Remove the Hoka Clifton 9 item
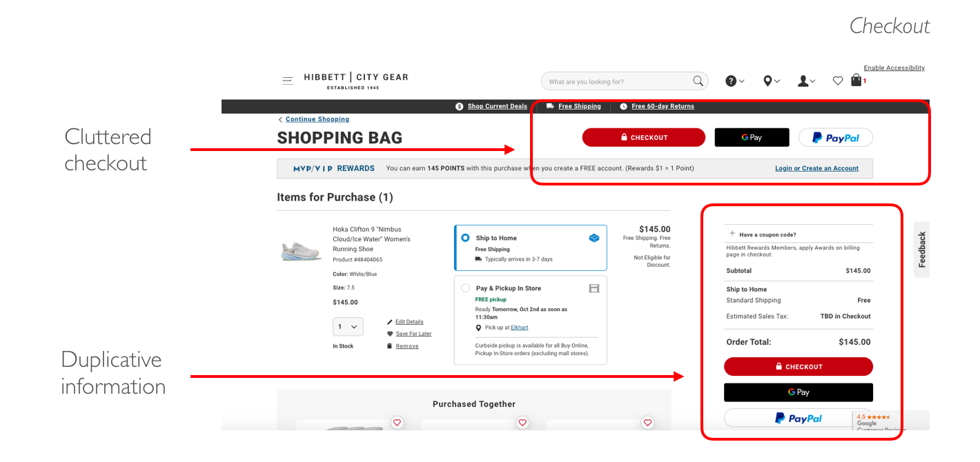Screen dimensions: 980x462 (x=407, y=346)
